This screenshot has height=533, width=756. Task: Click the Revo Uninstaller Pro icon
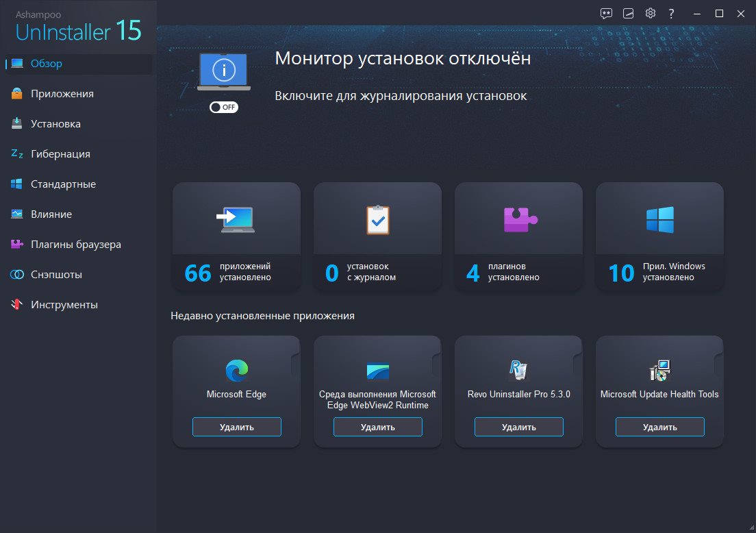pyautogui.click(x=519, y=371)
